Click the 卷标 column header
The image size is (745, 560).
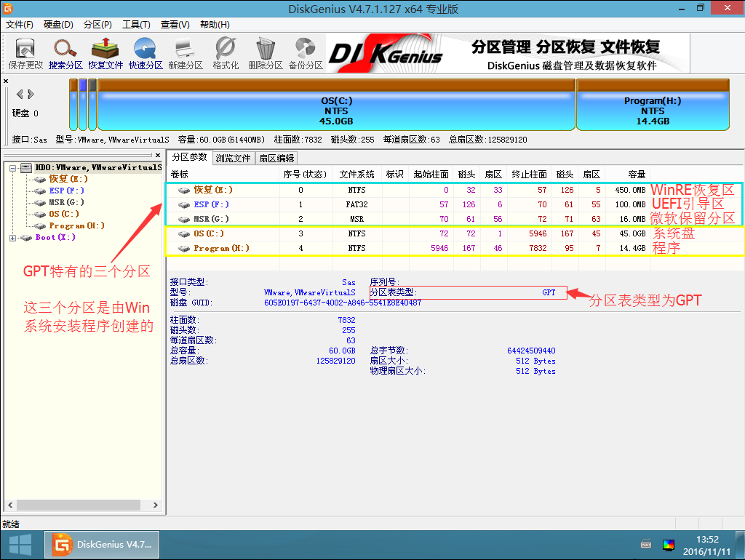coord(223,175)
